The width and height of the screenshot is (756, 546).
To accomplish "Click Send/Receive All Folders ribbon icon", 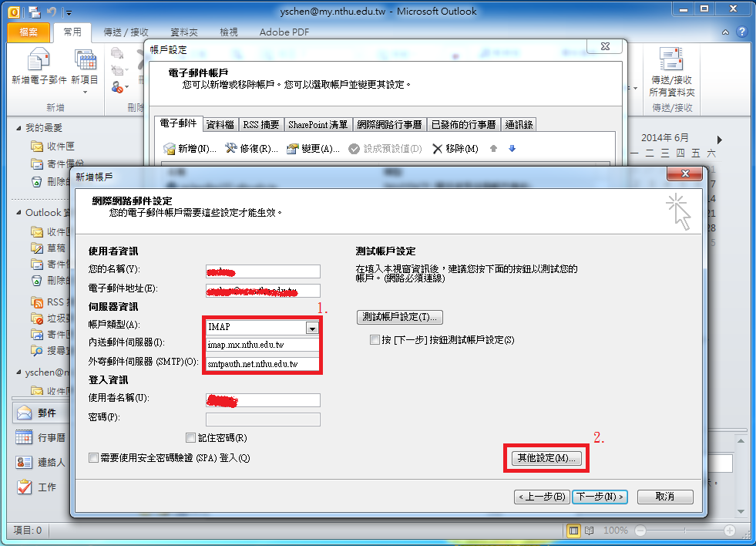I will coord(671,60).
